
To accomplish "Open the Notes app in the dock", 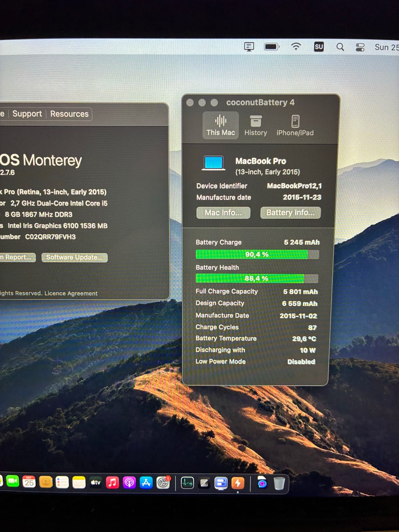I will point(79,483).
